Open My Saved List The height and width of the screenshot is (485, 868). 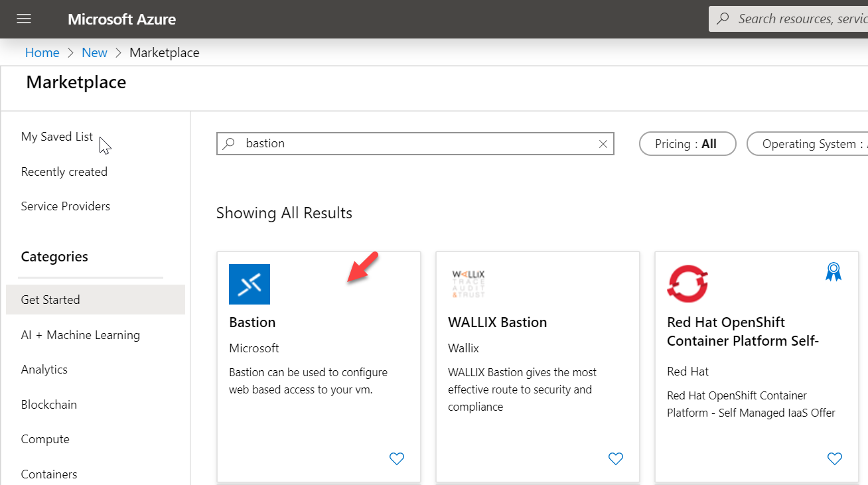pos(57,137)
